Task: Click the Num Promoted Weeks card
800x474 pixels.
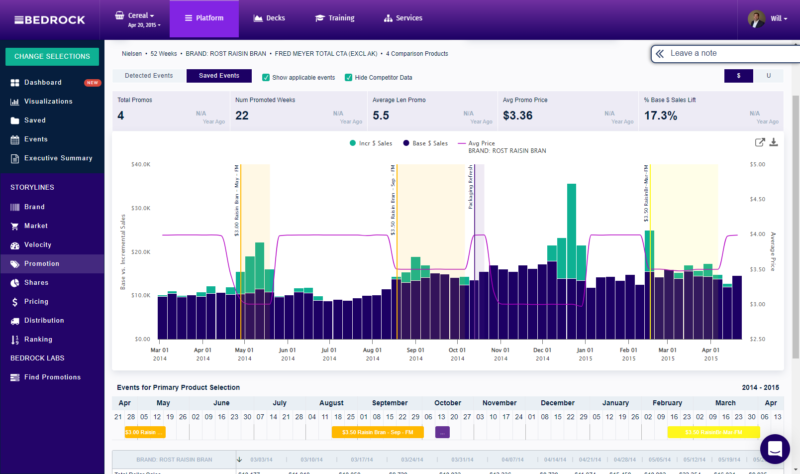Action: (298, 111)
